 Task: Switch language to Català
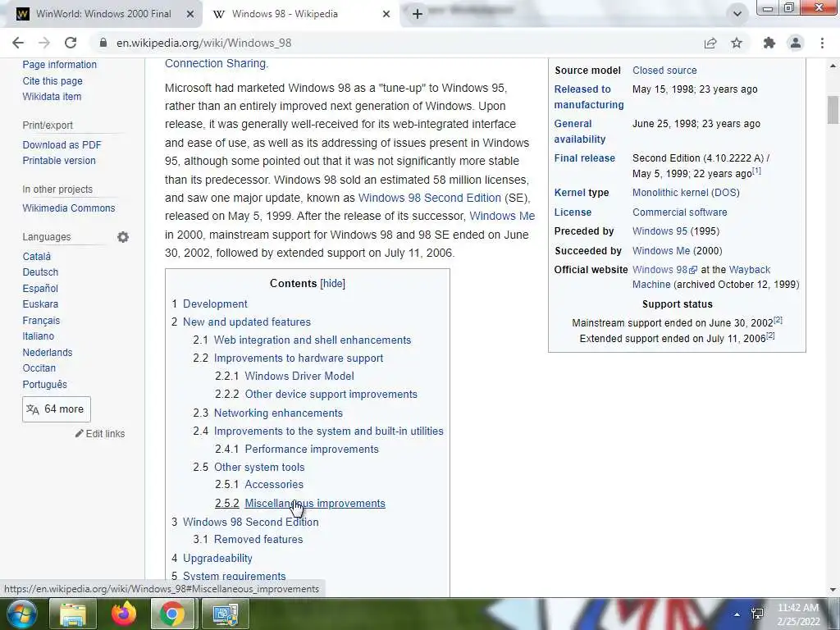(36, 256)
